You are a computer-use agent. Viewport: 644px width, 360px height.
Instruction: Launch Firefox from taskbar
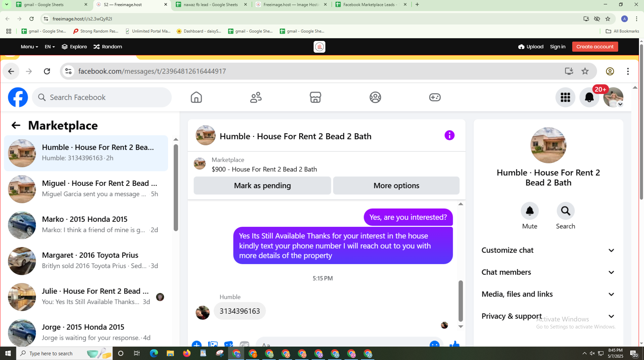coord(187,353)
